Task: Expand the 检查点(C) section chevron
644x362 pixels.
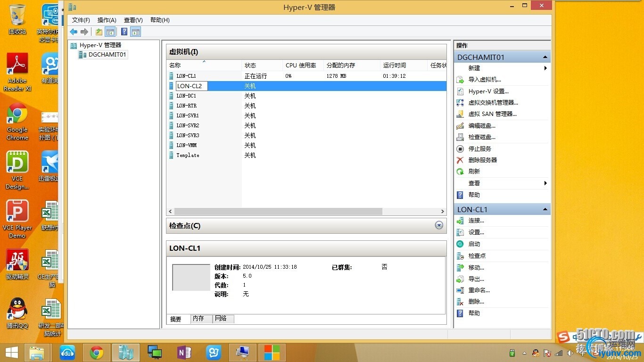Action: (439, 225)
